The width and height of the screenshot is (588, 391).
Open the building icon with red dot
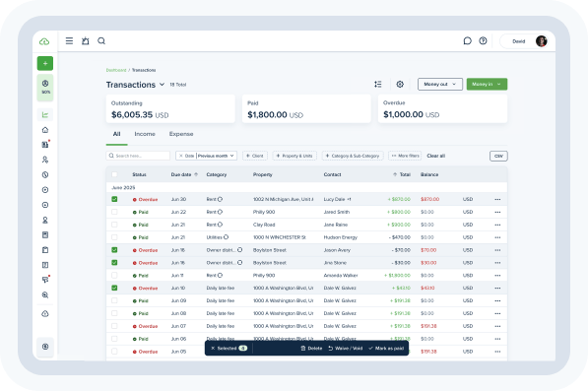[45, 145]
